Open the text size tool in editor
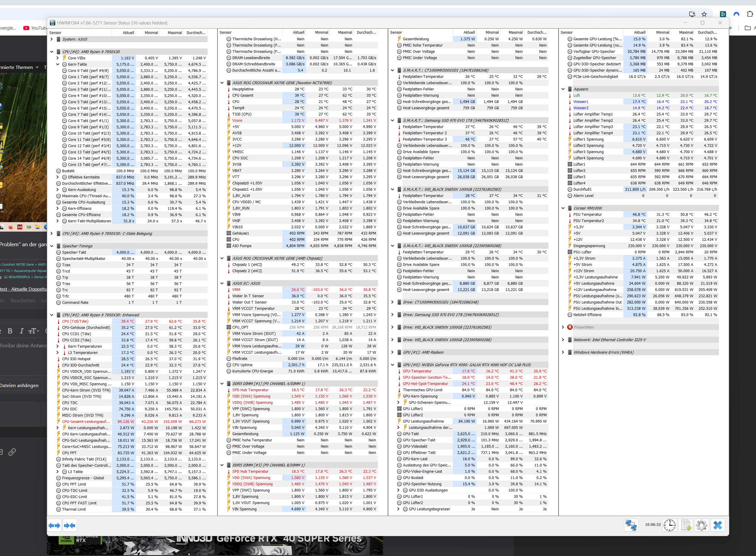This screenshot has height=556, width=756. [x=33, y=331]
